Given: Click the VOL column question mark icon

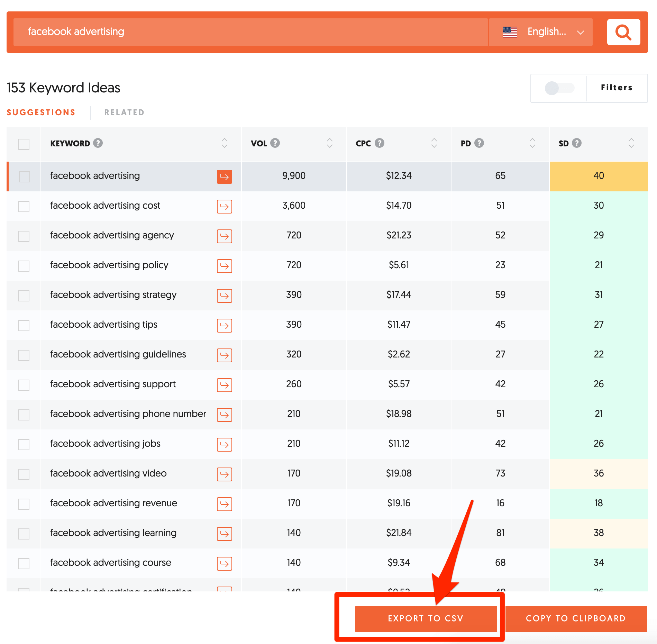Looking at the screenshot, I should coord(275,143).
